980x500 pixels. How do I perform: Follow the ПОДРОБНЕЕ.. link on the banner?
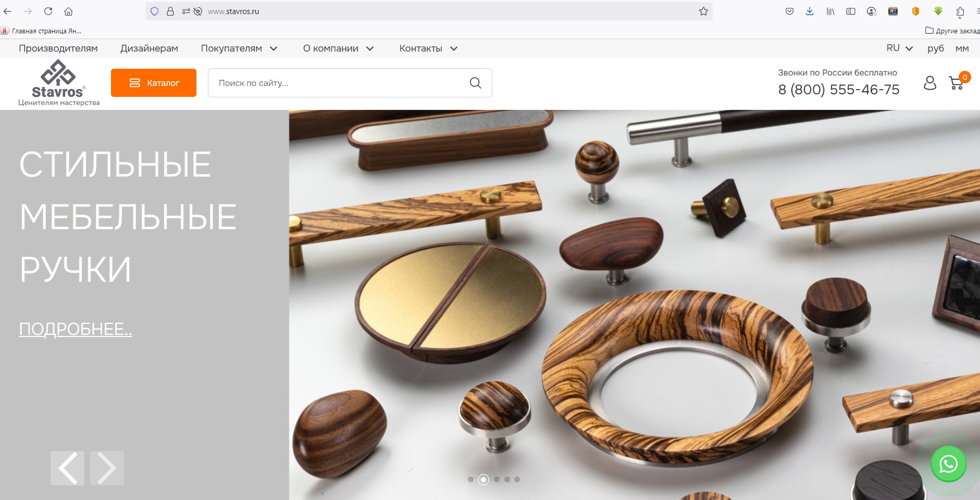(x=76, y=329)
